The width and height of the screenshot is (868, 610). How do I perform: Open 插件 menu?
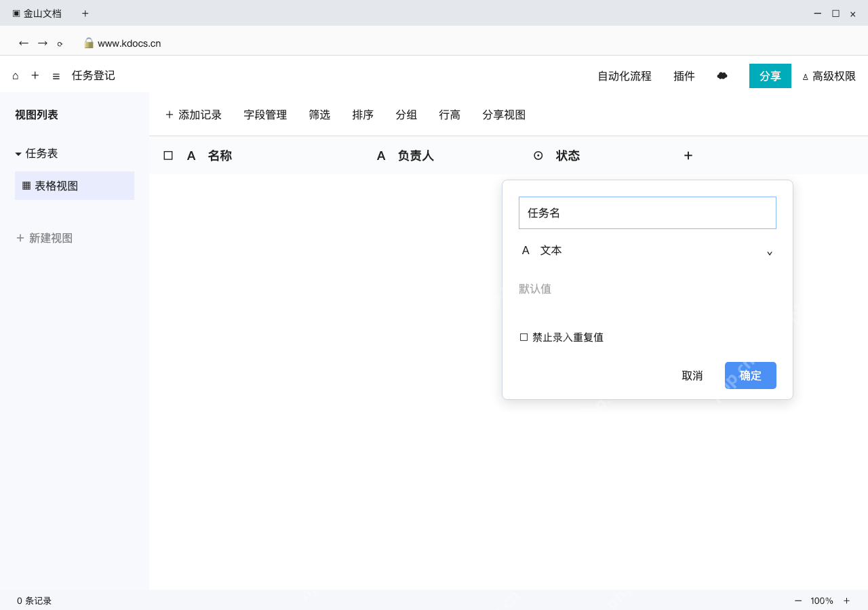[x=684, y=76]
